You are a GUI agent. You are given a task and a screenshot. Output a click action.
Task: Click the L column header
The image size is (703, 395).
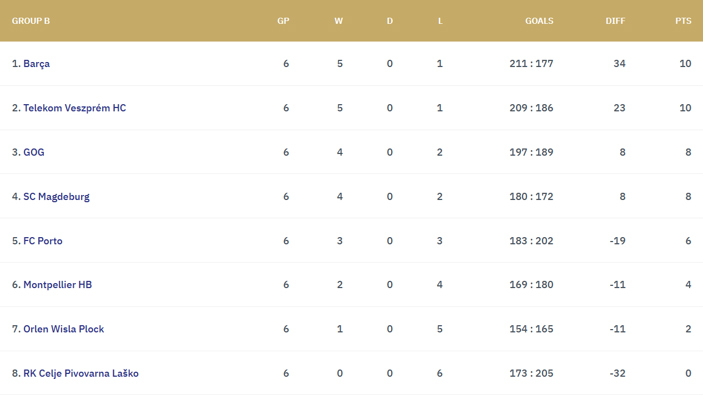tap(440, 21)
